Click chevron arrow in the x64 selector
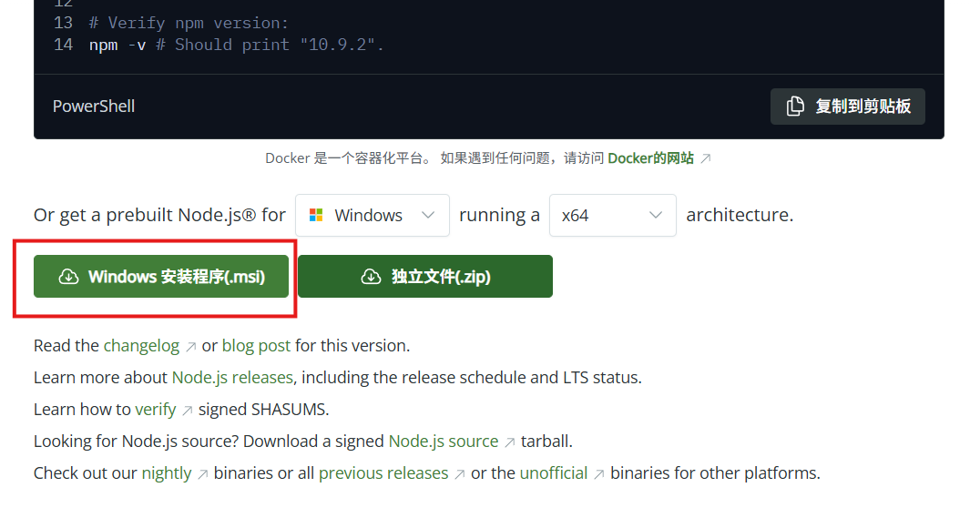 coord(655,216)
